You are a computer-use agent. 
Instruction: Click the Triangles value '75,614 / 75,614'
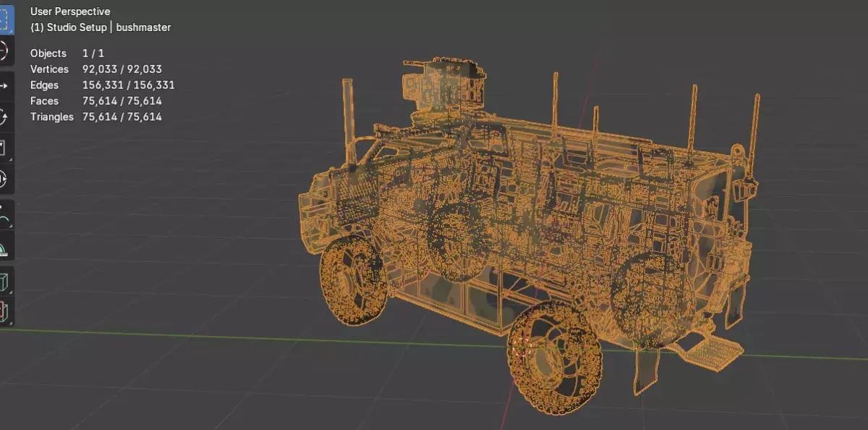(122, 117)
